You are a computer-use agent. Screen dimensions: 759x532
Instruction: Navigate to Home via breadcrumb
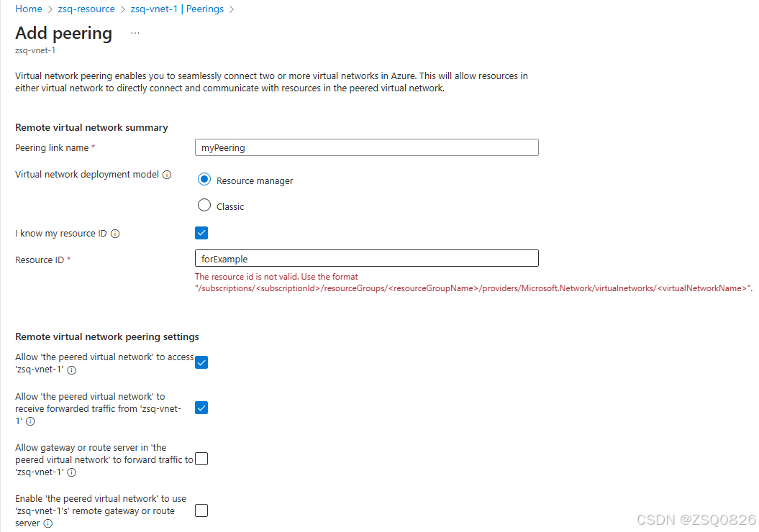pos(28,9)
